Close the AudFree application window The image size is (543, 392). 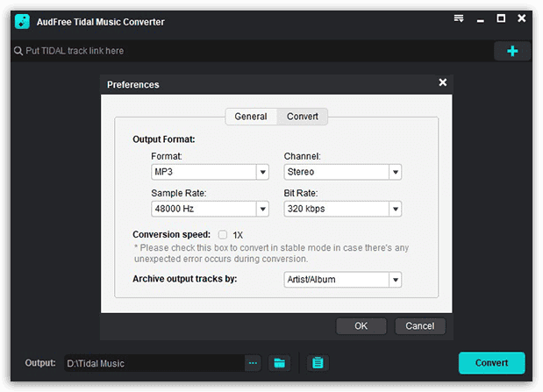tap(522, 18)
